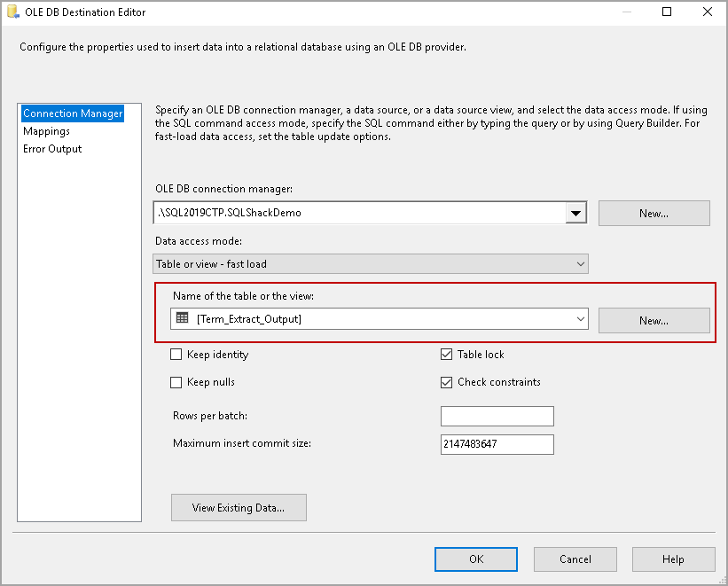Minimize the destination editor window
Image resolution: width=728 pixels, height=586 pixels.
(626, 12)
